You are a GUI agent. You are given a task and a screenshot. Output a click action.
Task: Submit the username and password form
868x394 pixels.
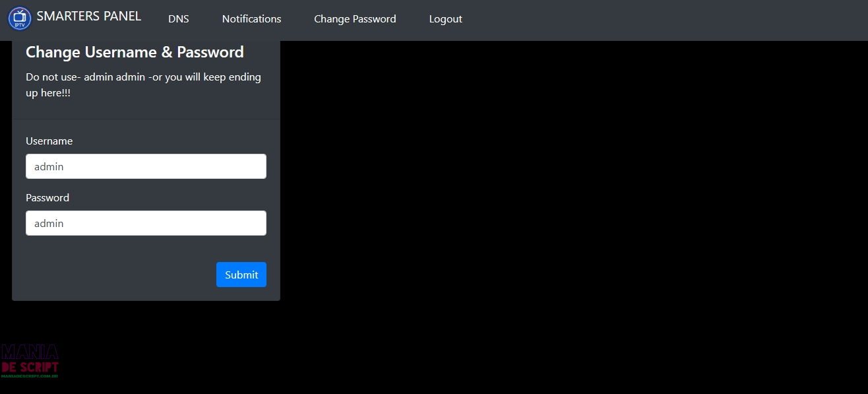tap(241, 275)
